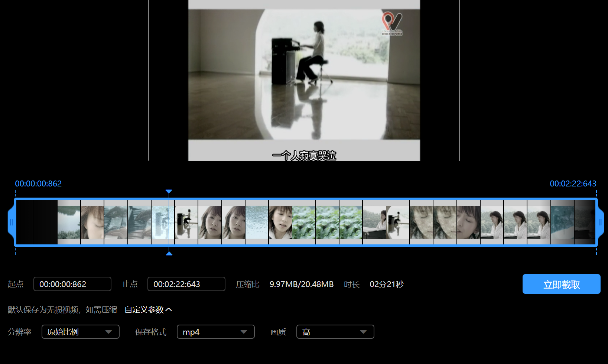Click the playhead top triangle marker
The image size is (608, 364).
coord(169,192)
